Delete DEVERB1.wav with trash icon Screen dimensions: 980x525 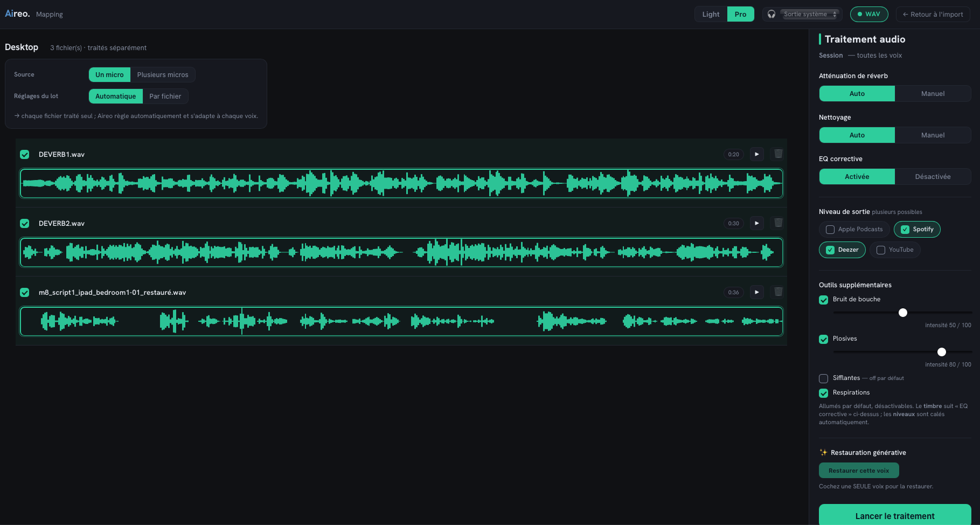(x=779, y=154)
